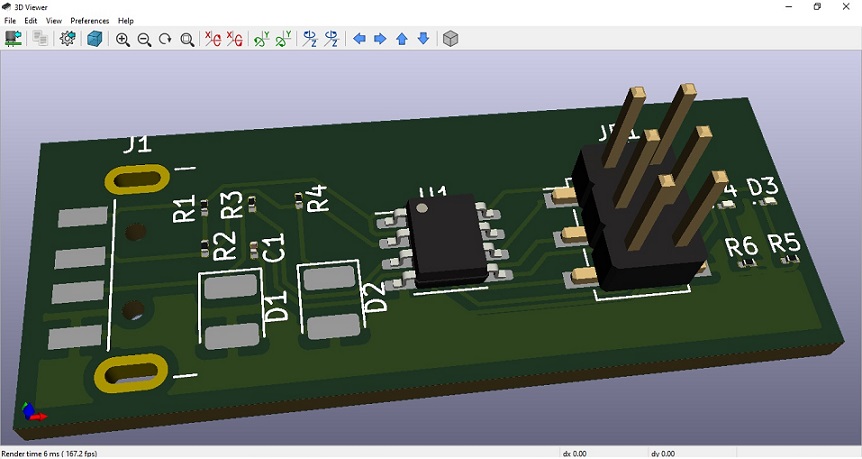Click the R6 silkscreen label

pyautogui.click(x=742, y=247)
